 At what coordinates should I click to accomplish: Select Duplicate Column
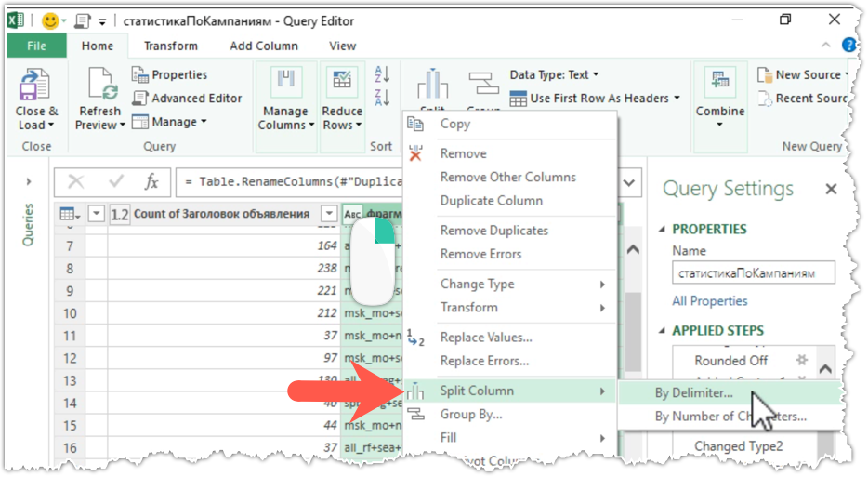click(510, 201)
